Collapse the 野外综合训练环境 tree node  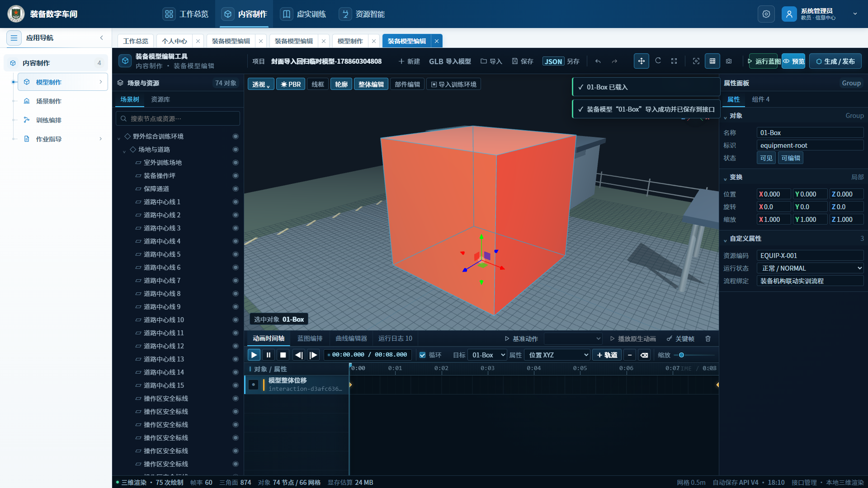pyautogui.click(x=119, y=137)
